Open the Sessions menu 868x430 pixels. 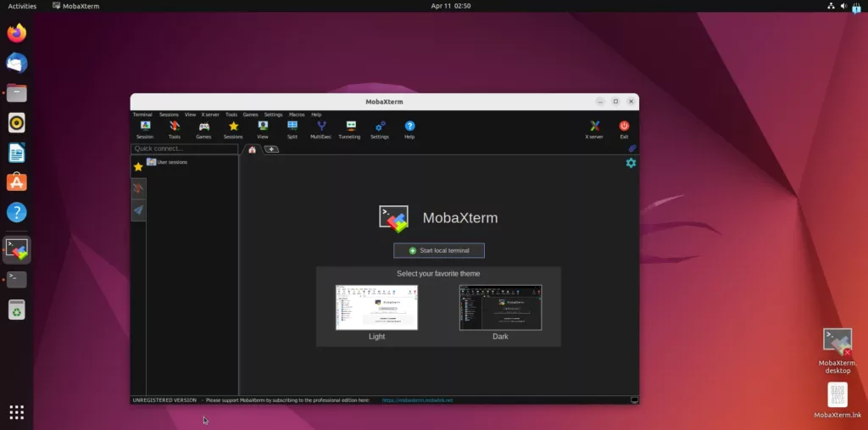coord(169,114)
